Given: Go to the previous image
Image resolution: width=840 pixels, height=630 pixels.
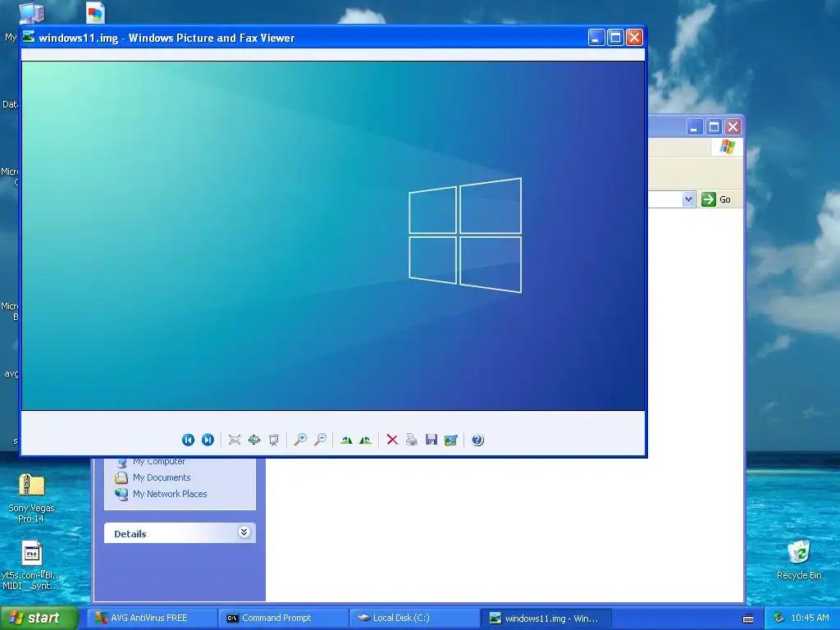Looking at the screenshot, I should [x=188, y=440].
